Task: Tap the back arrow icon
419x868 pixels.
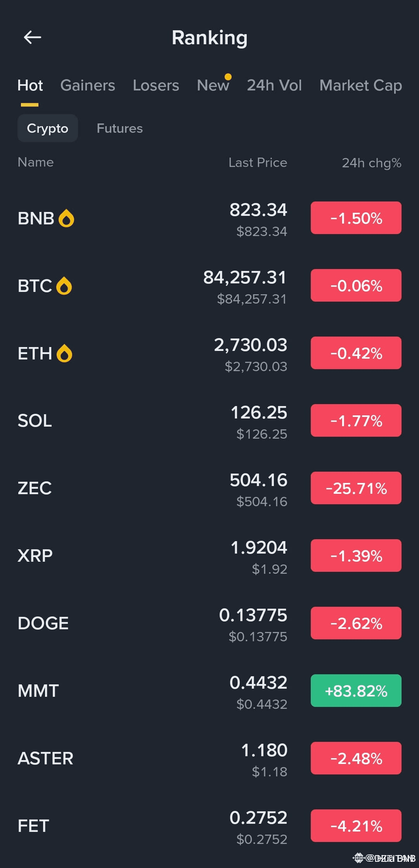Action: (33, 38)
